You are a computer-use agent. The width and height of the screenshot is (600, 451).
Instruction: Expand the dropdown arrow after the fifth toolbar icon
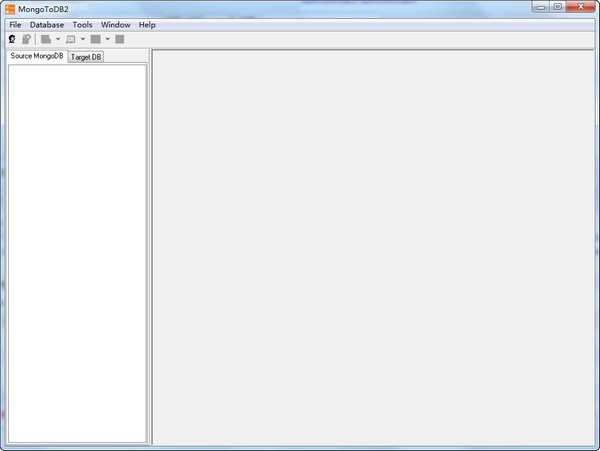tap(107, 39)
